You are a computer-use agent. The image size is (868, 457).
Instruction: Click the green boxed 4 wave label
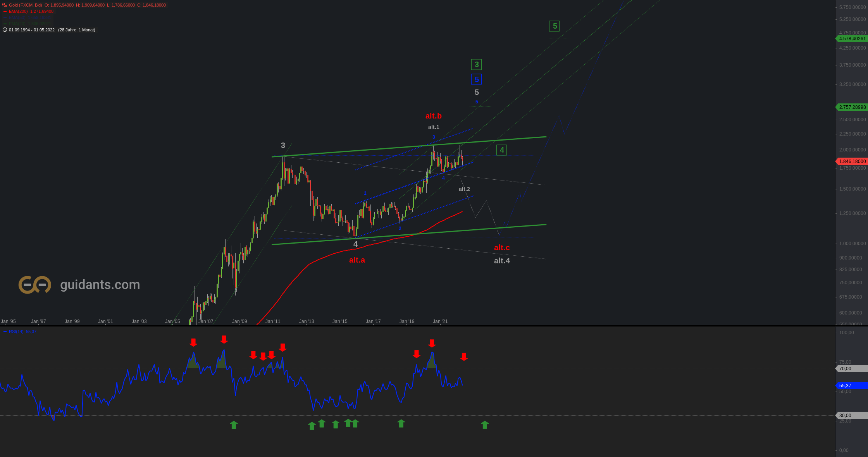[x=502, y=150]
